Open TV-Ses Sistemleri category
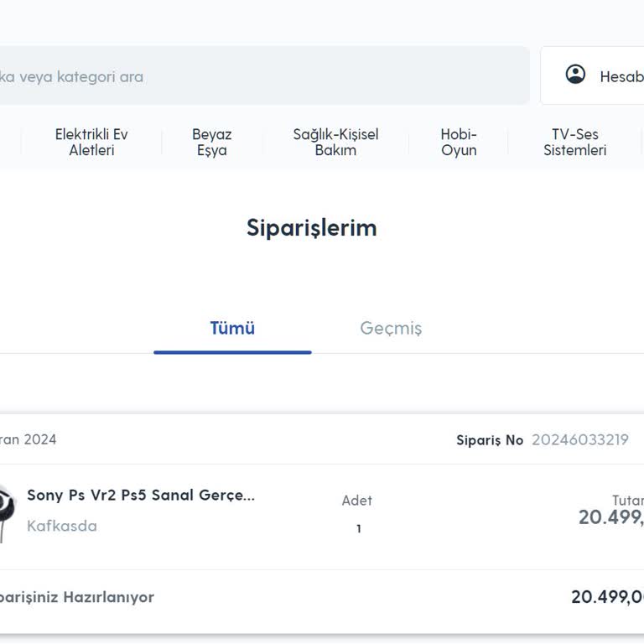The image size is (644, 644). (575, 142)
